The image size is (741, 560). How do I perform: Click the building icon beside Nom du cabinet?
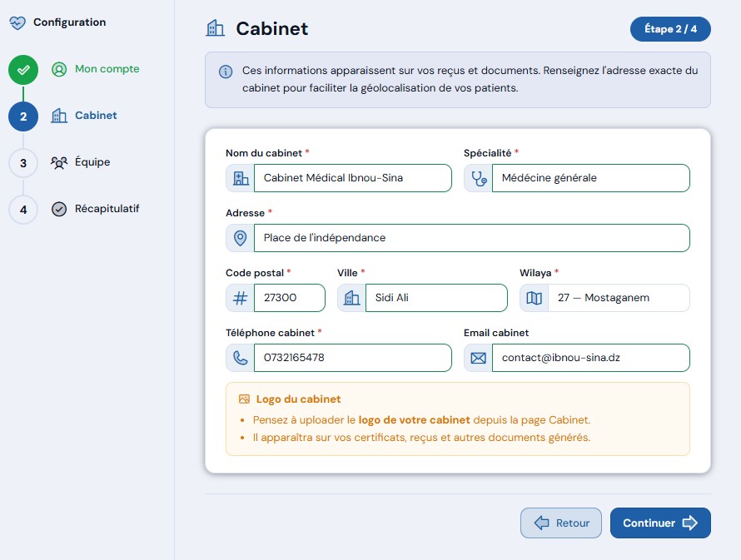(x=241, y=178)
